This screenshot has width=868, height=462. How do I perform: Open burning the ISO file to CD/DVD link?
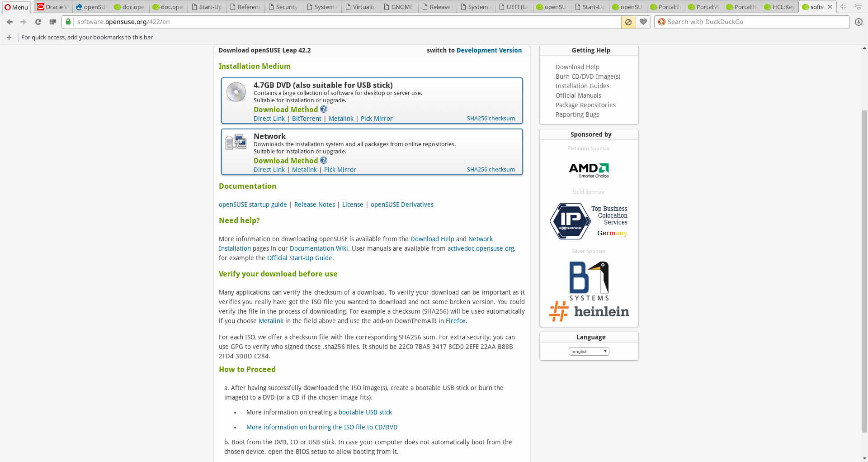point(322,427)
